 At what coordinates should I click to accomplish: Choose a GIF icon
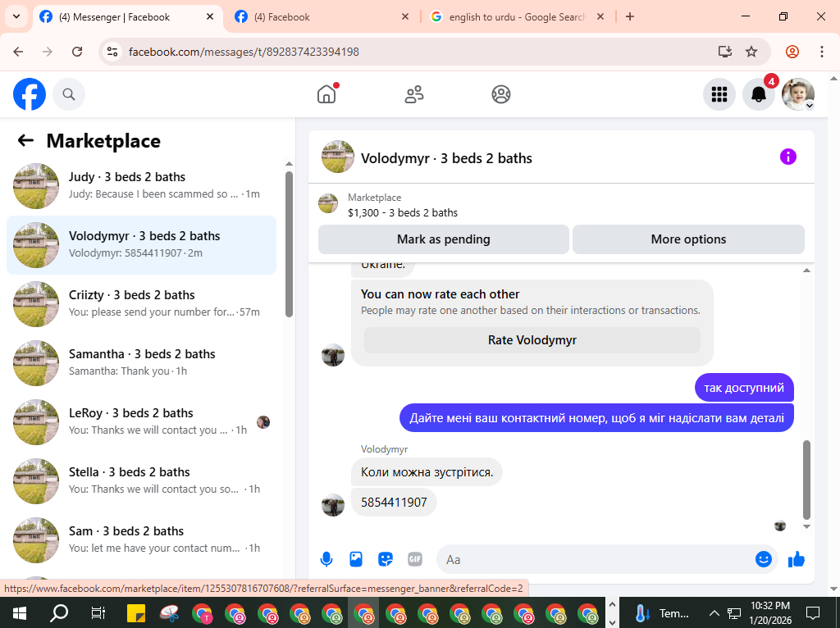[415, 559]
